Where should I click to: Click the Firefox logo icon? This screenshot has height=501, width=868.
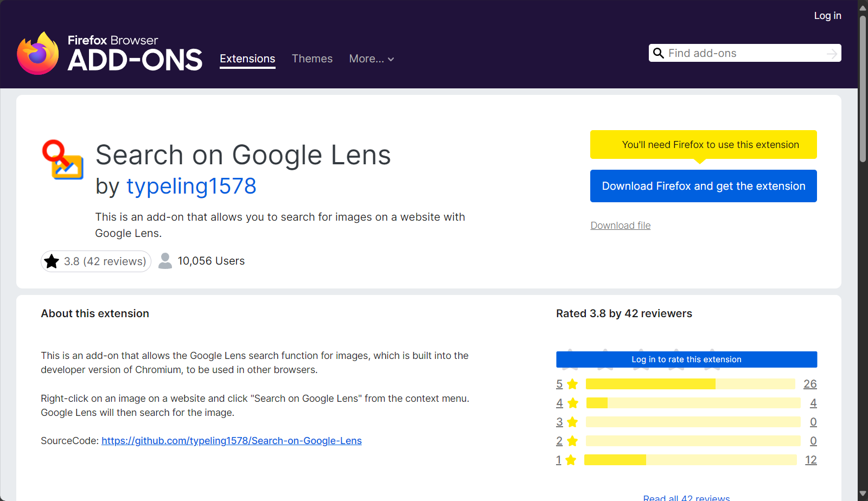(38, 53)
